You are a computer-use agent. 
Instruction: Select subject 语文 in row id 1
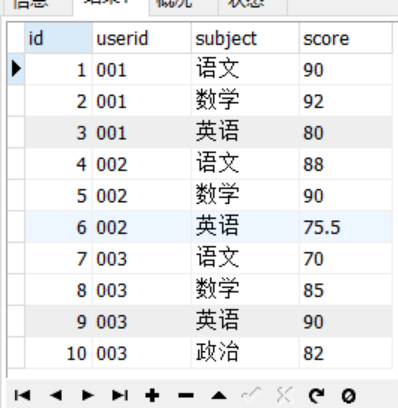tap(245, 69)
